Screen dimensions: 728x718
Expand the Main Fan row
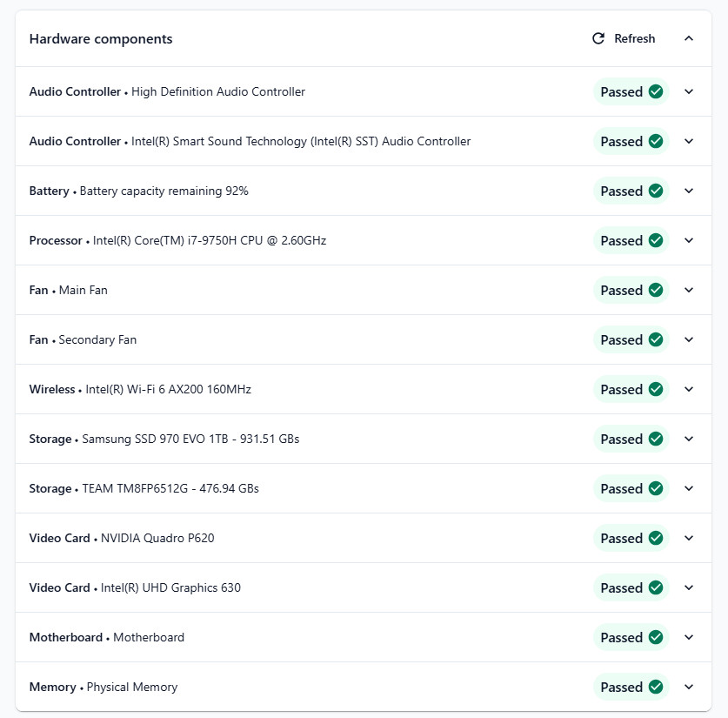[689, 291]
